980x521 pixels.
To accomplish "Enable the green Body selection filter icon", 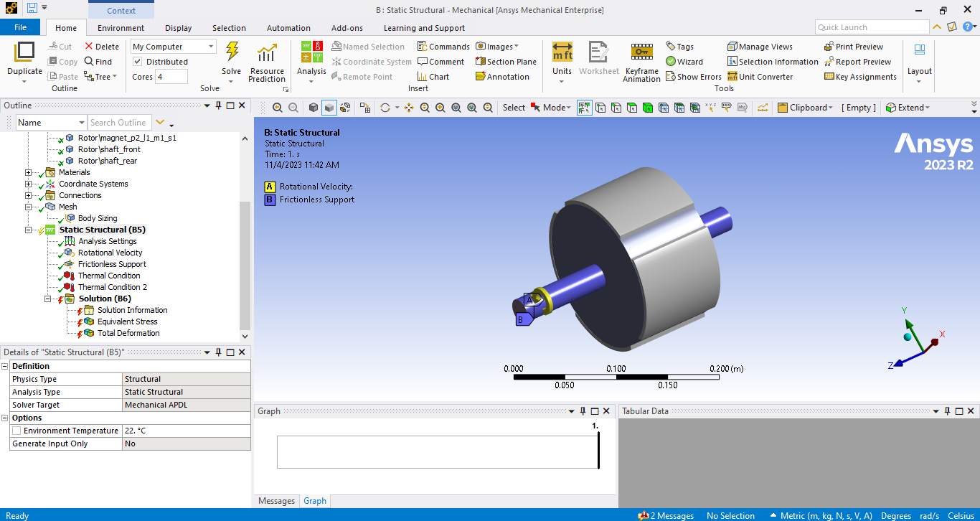I will (647, 108).
